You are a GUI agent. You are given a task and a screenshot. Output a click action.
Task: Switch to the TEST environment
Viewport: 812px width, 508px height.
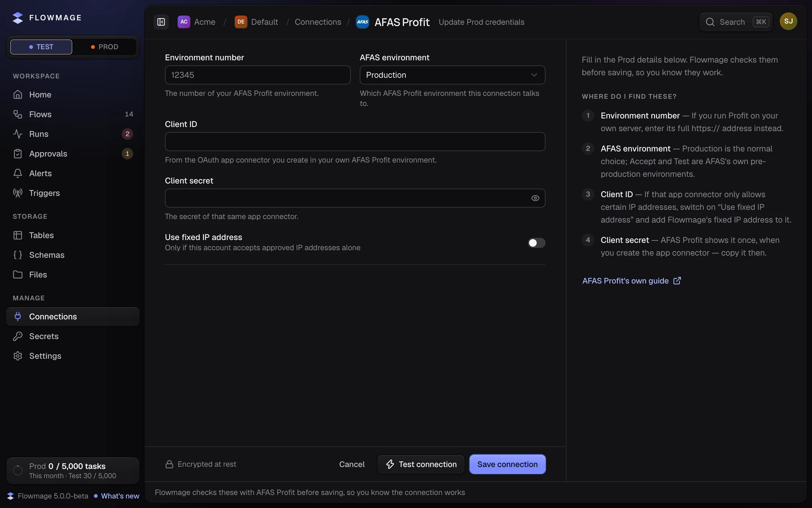(x=41, y=47)
